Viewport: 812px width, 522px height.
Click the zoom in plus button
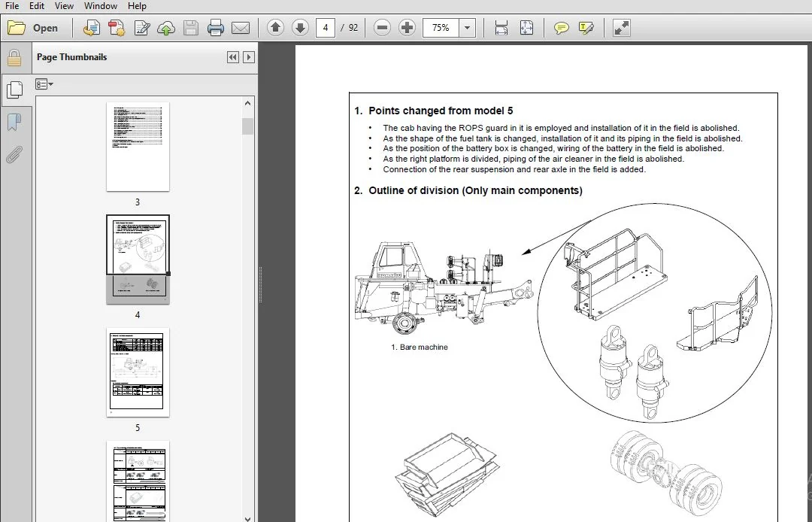point(407,27)
